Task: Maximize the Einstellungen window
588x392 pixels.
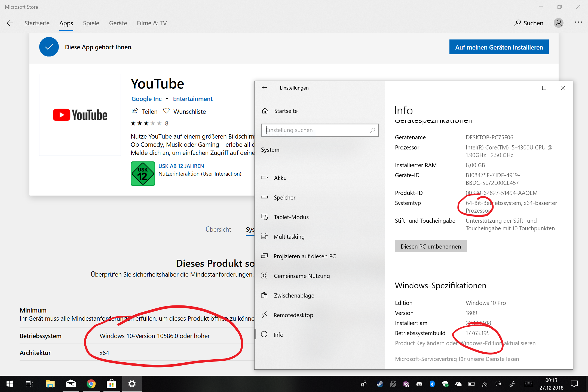Action: click(544, 88)
